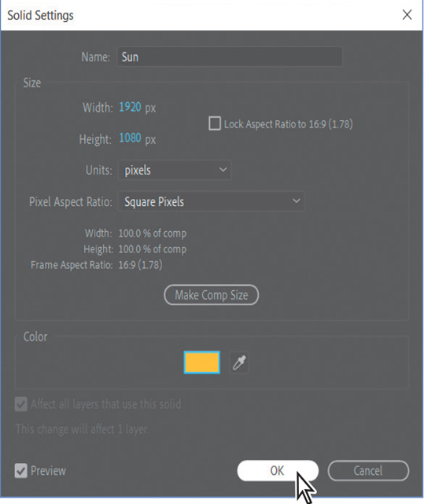Uncheck the Preview checkbox
The height and width of the screenshot is (504, 424).
(21, 471)
